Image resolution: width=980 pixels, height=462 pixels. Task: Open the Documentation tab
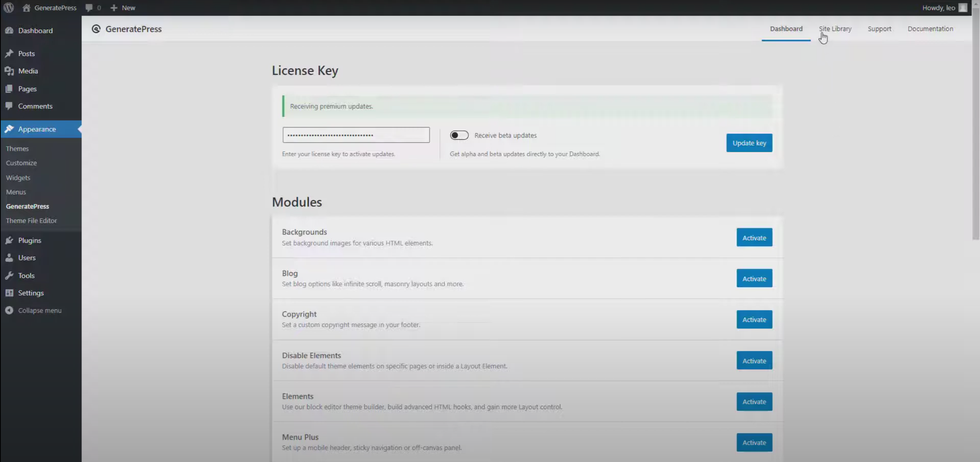[930, 29]
